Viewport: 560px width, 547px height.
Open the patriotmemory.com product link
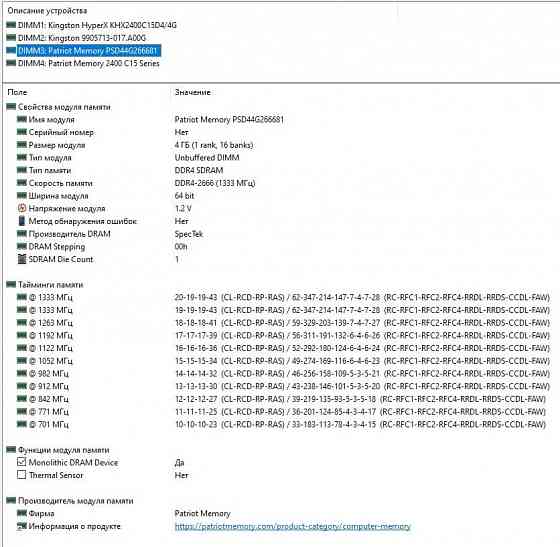pos(292,526)
